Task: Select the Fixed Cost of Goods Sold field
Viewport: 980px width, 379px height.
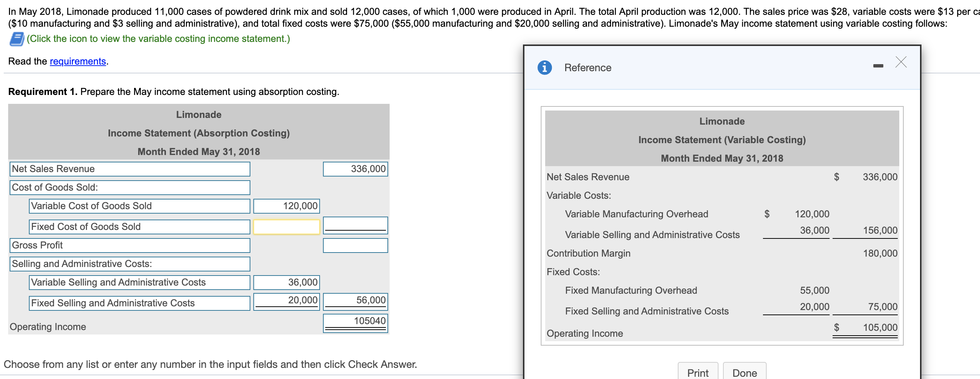Action: click(x=139, y=227)
